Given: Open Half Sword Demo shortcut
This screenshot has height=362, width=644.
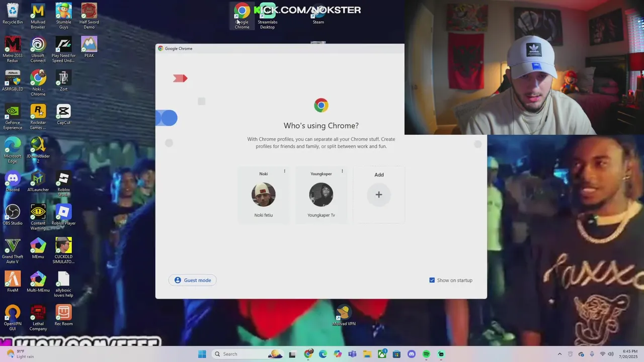Looking at the screenshot, I should point(89,17).
